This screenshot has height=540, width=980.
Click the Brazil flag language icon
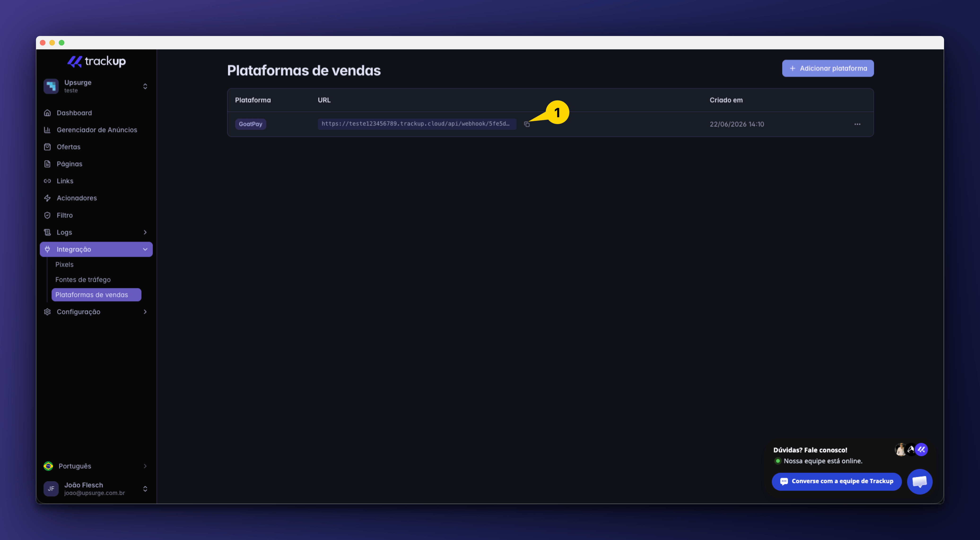48,466
